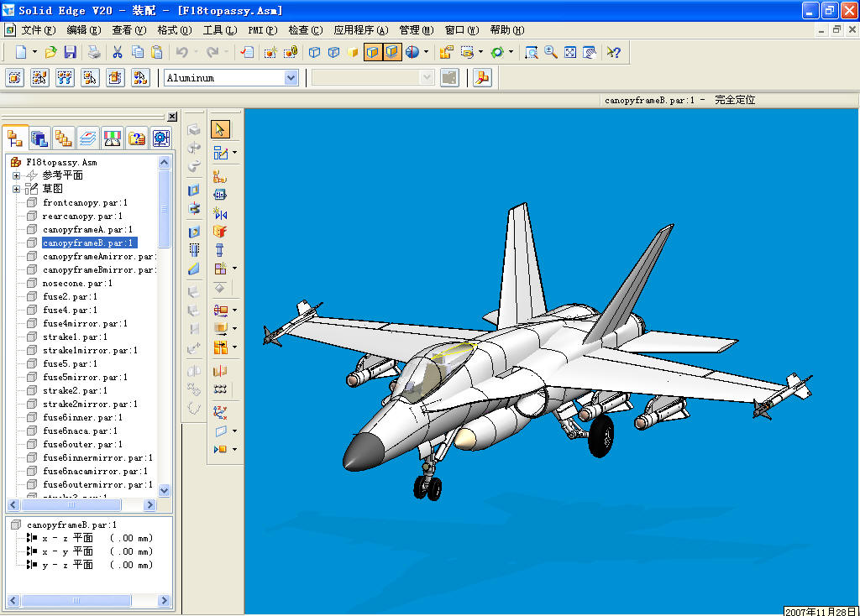Viewport: 860px width, 616px height.
Task: Switch to the Parts Library tab
Action: click(x=39, y=138)
